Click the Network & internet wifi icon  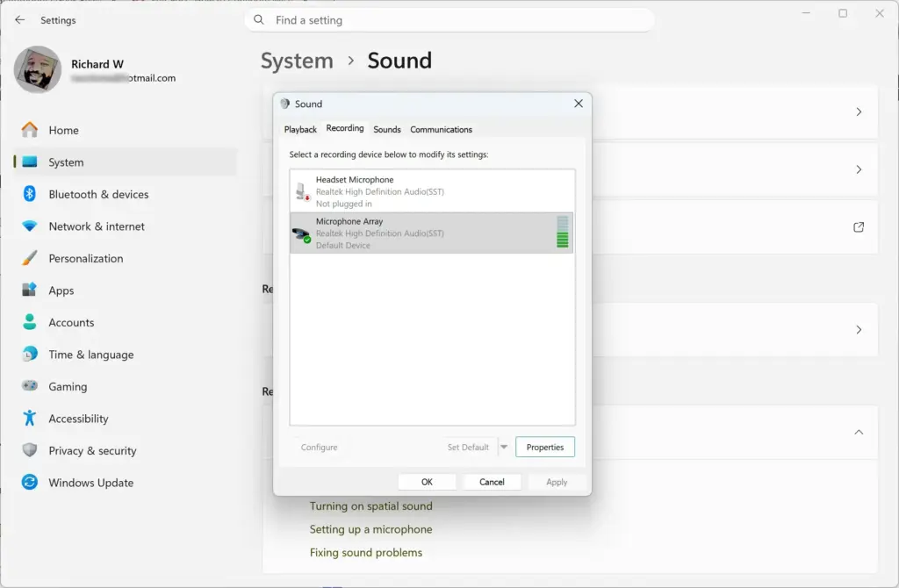[x=29, y=226]
